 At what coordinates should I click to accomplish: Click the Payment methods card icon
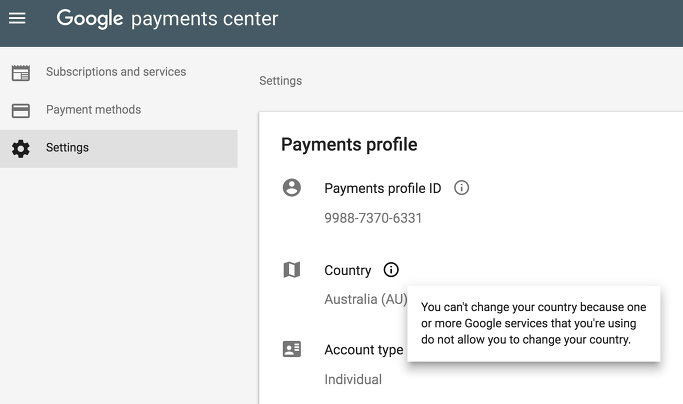[20, 110]
